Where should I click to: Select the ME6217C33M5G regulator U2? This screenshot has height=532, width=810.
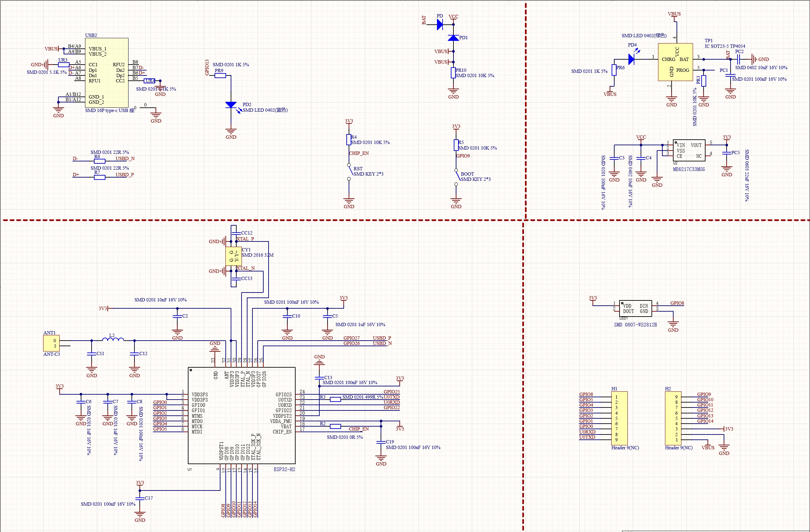pos(689,150)
